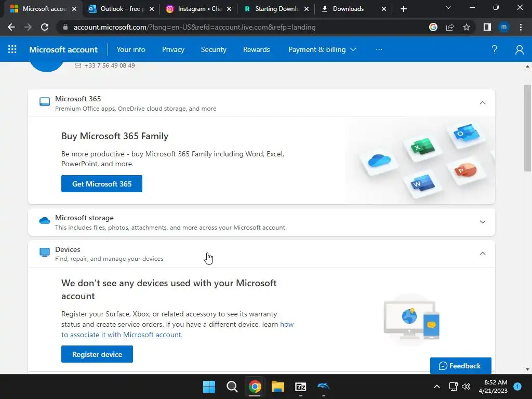Open the Microsoft apps launcher grid

click(x=12, y=49)
